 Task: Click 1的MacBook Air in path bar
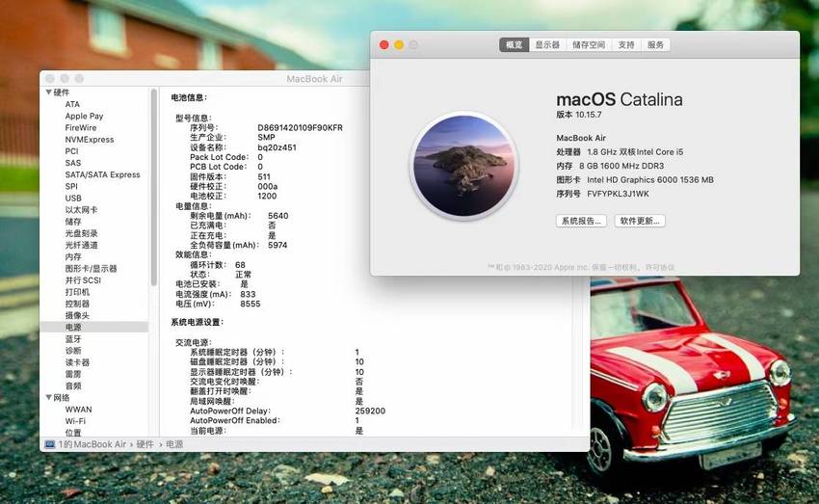pos(92,444)
